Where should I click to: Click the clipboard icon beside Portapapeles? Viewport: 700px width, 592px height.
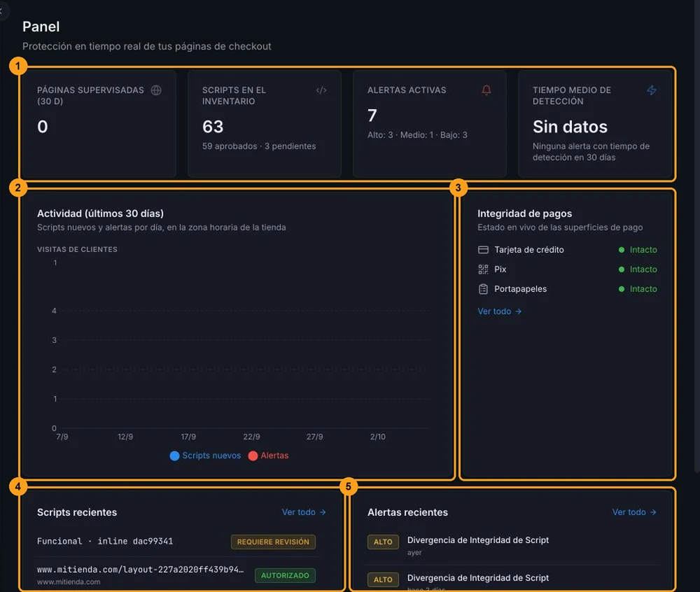483,289
